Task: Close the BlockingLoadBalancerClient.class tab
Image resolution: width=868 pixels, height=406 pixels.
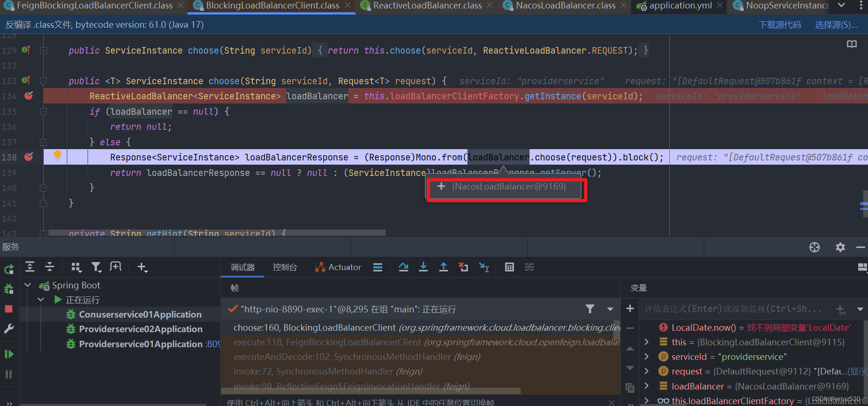Action: tap(347, 5)
